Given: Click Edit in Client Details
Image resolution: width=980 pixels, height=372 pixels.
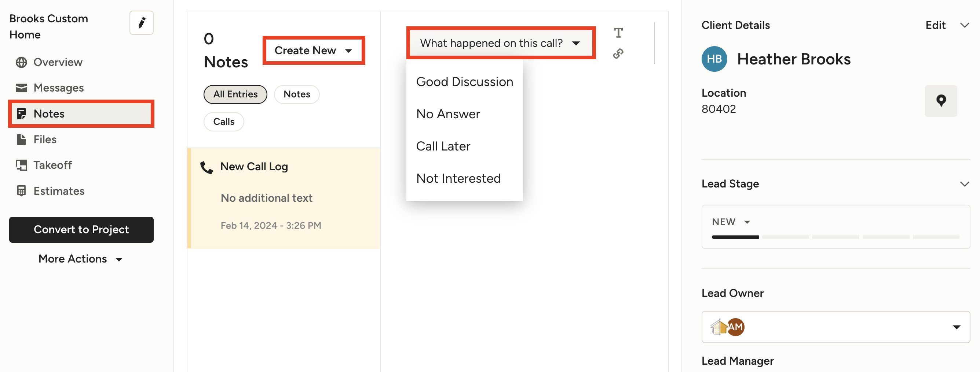Looking at the screenshot, I should 935,25.
